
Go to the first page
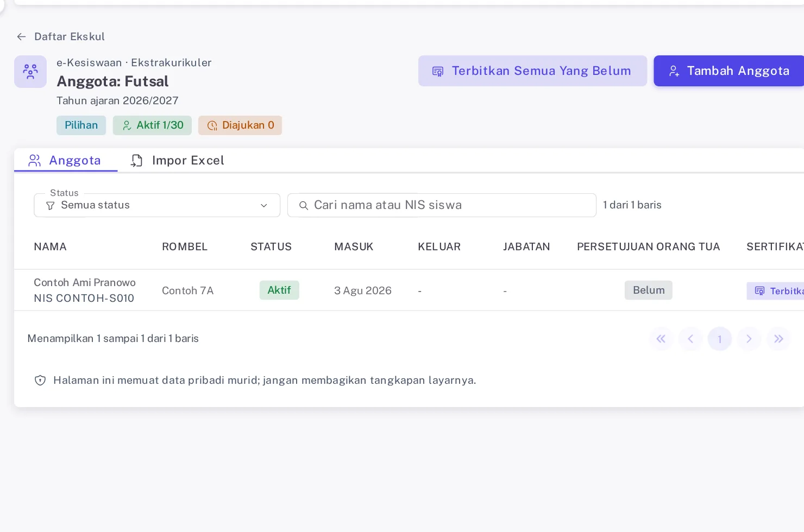coord(661,339)
